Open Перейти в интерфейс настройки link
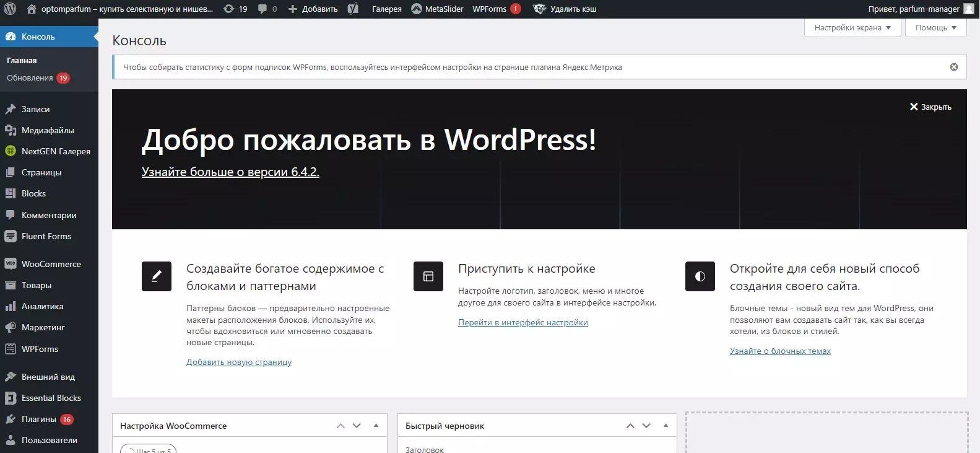The image size is (980, 453). coord(523,322)
